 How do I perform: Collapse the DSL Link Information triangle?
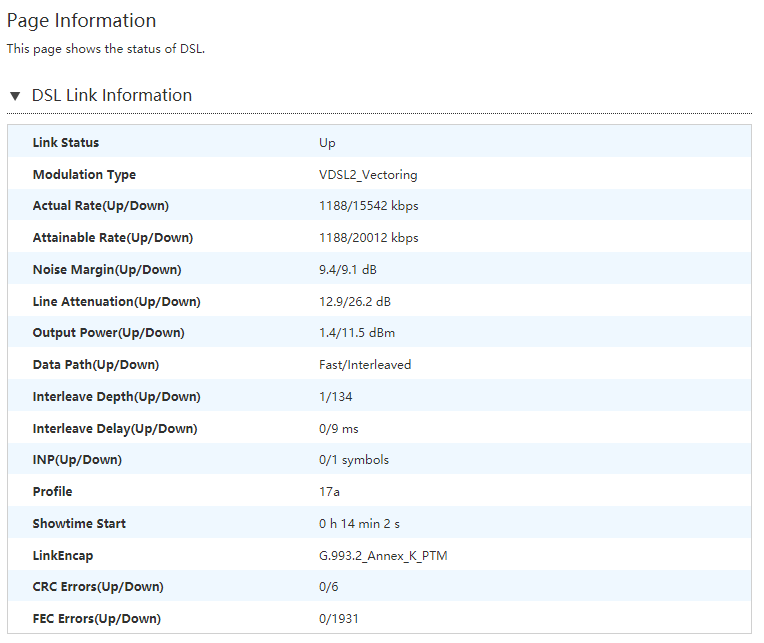tap(15, 96)
